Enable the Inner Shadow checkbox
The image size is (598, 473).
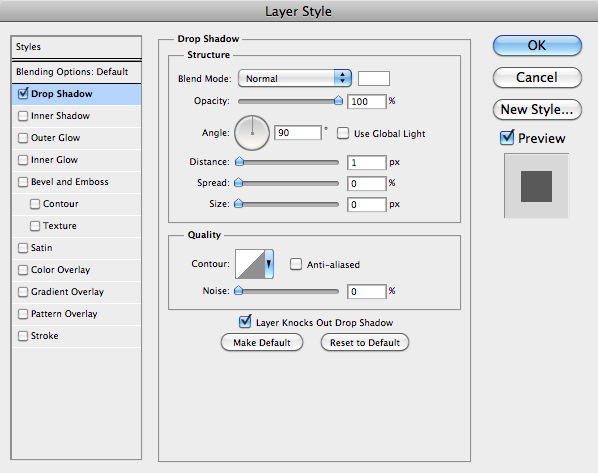(x=23, y=116)
